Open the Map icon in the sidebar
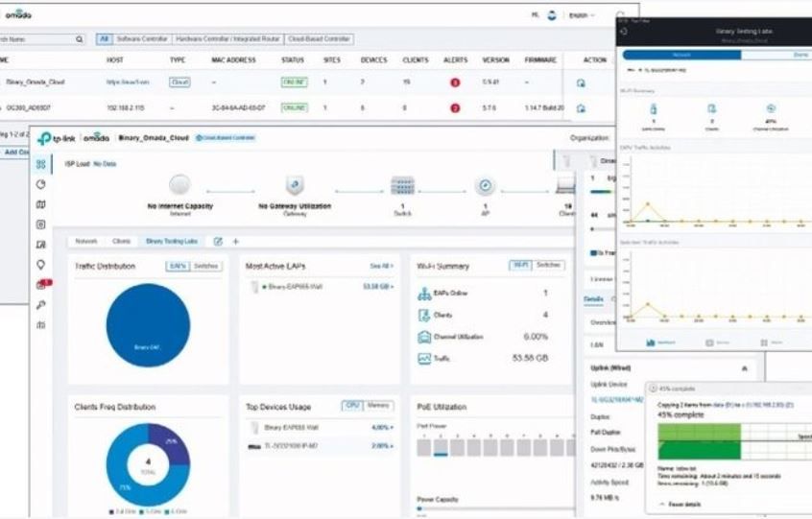 41,204
